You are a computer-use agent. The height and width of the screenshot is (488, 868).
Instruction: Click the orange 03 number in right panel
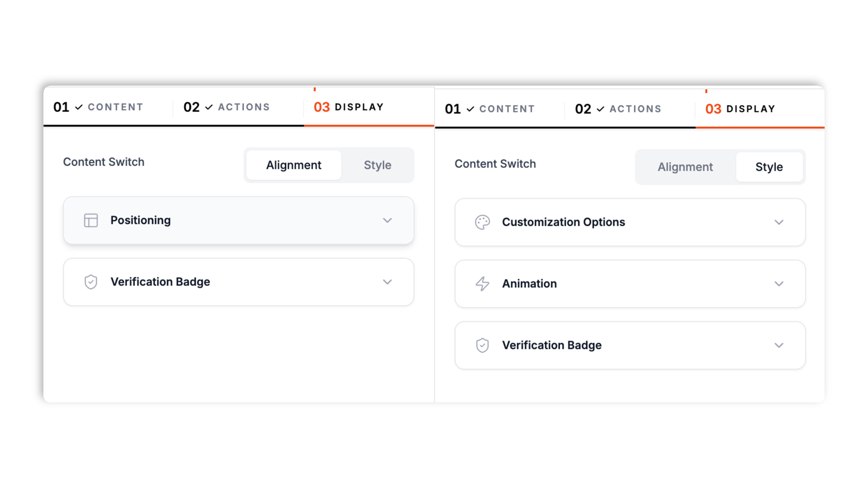pyautogui.click(x=713, y=109)
